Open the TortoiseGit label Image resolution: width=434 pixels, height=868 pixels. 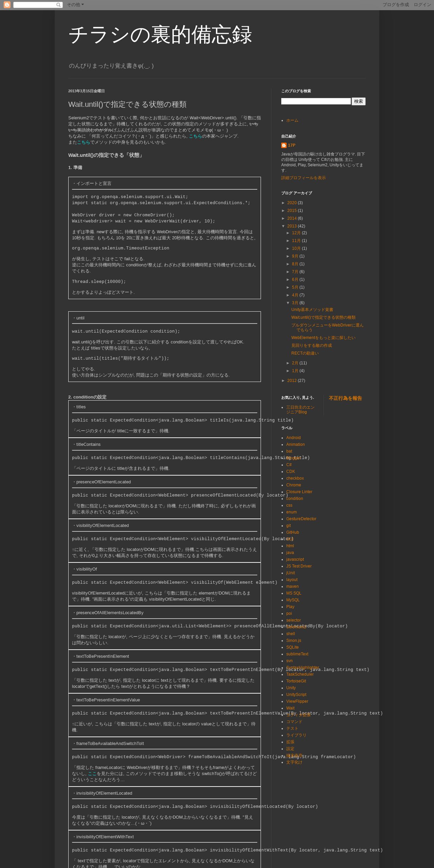(x=296, y=681)
